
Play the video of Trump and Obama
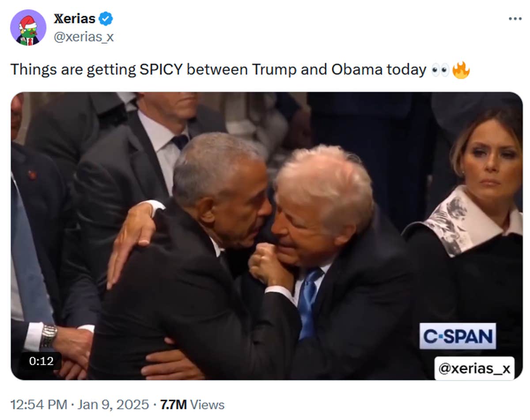pyautogui.click(x=265, y=234)
